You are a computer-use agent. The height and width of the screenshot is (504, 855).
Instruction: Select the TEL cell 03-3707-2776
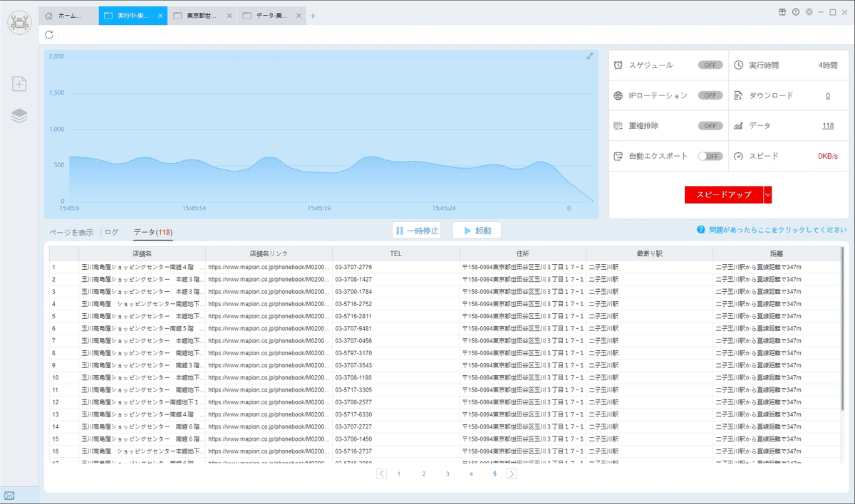(x=395, y=267)
